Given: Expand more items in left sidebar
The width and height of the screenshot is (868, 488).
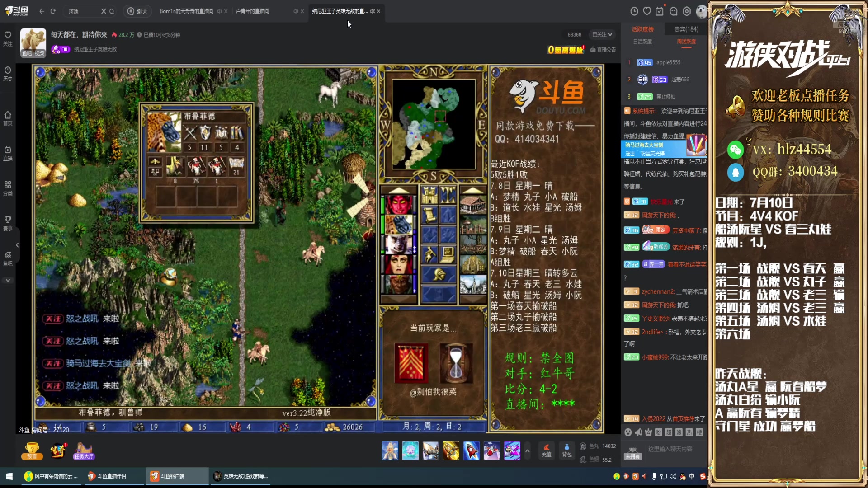Looking at the screenshot, I should pos(8,280).
